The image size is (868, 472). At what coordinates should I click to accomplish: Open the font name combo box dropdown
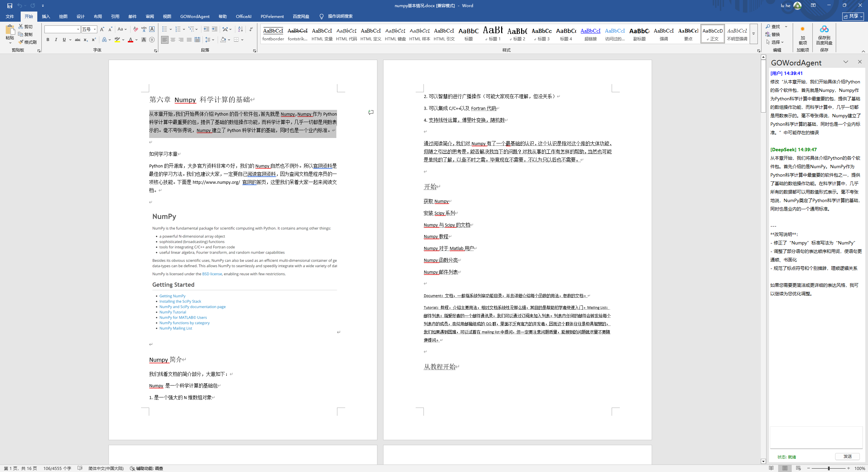click(78, 29)
